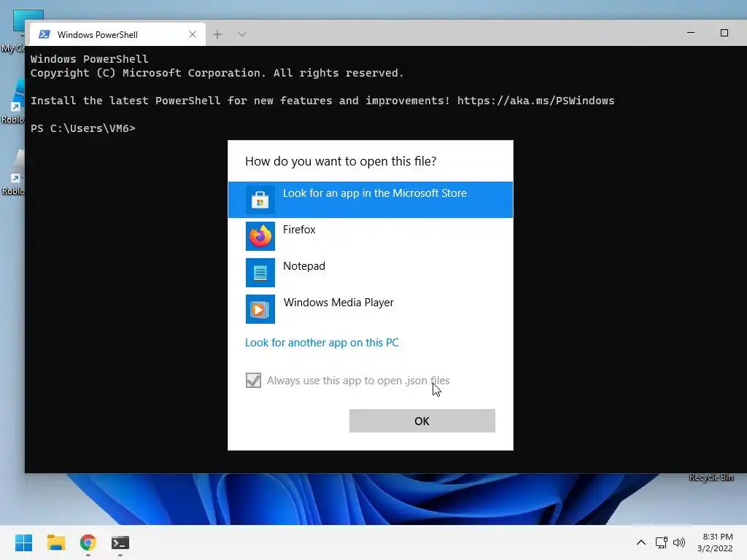Select the Microsoft Store icon option
Screen dimensions: 747x560
(x=260, y=200)
